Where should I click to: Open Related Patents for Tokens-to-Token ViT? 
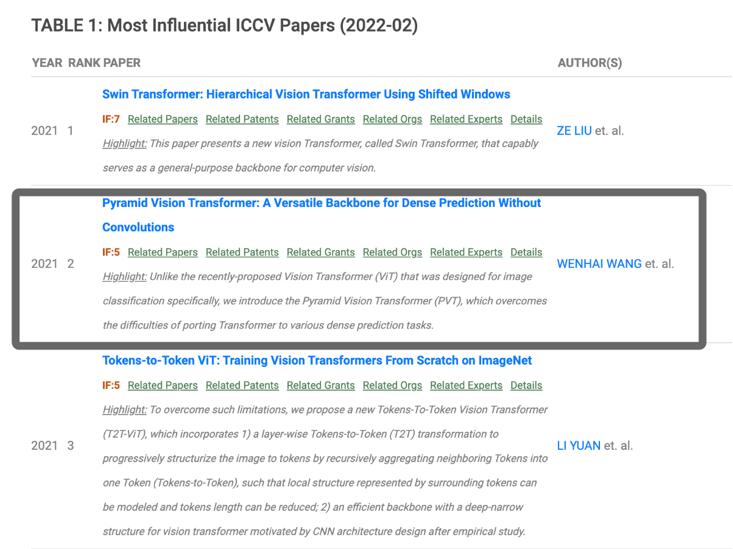(x=242, y=385)
